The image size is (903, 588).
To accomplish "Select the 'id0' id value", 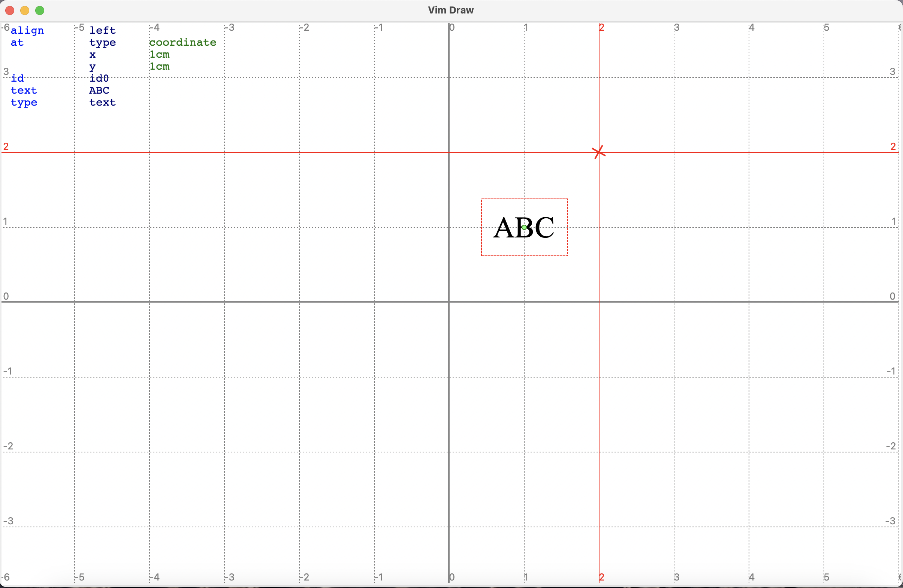I will coord(99,79).
